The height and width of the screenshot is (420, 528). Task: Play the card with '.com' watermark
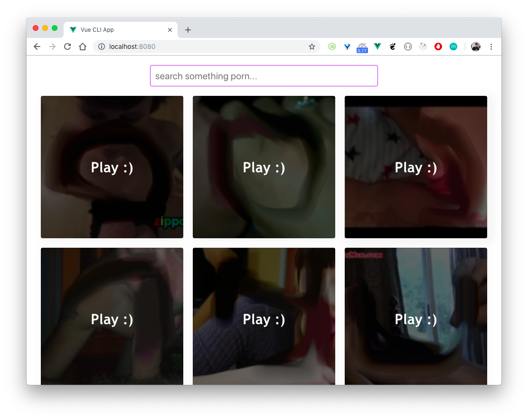coord(416,317)
